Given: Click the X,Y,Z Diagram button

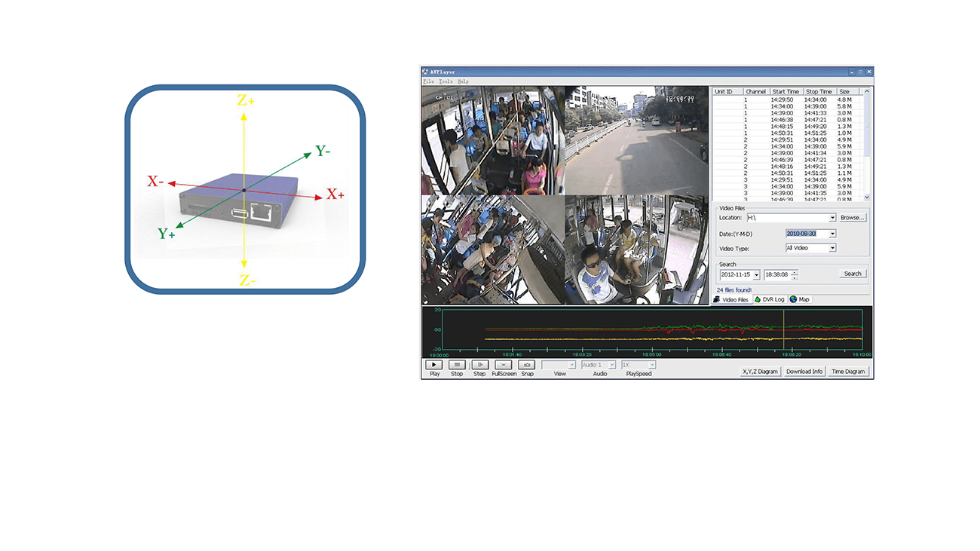Looking at the screenshot, I should tap(760, 372).
